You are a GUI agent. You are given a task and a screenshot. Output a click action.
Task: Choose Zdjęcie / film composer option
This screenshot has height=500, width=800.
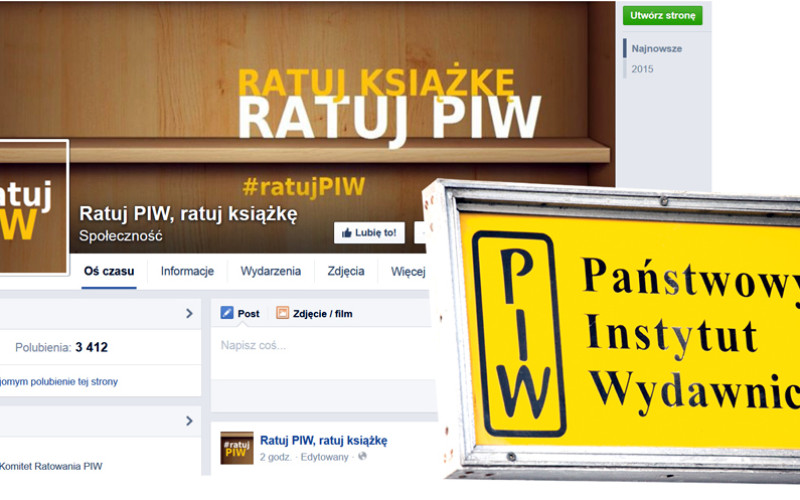(314, 313)
